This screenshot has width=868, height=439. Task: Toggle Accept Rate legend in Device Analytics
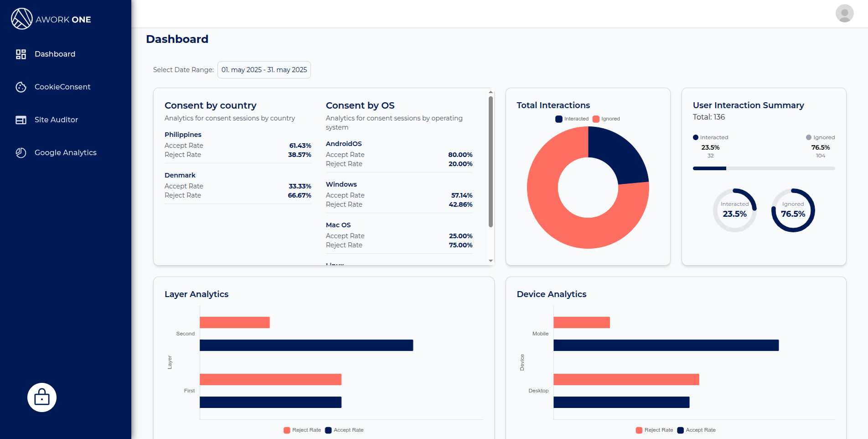[x=697, y=430]
